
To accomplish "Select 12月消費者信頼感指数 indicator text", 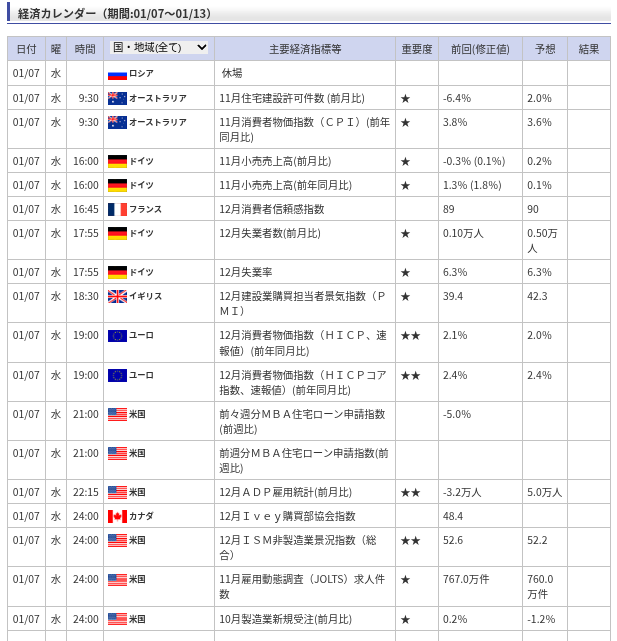I will coord(271,209).
